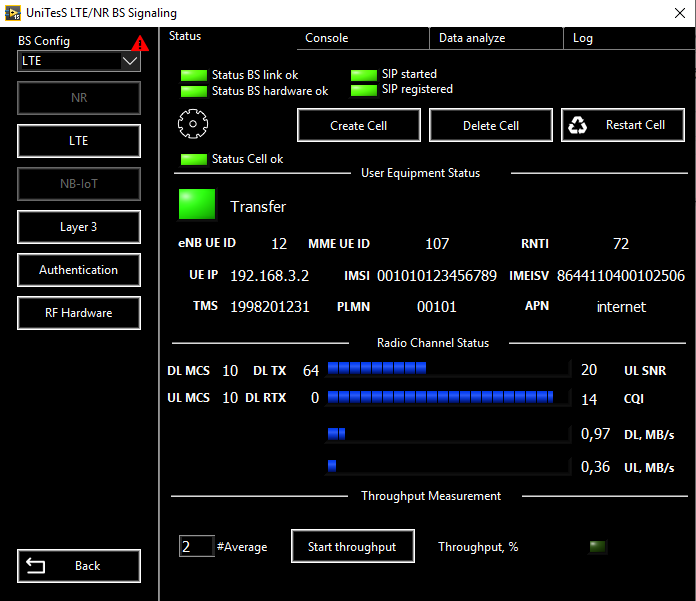Click the DL MB/s throughput bar
Image resolution: width=696 pixels, height=601 pixels.
click(x=449, y=434)
